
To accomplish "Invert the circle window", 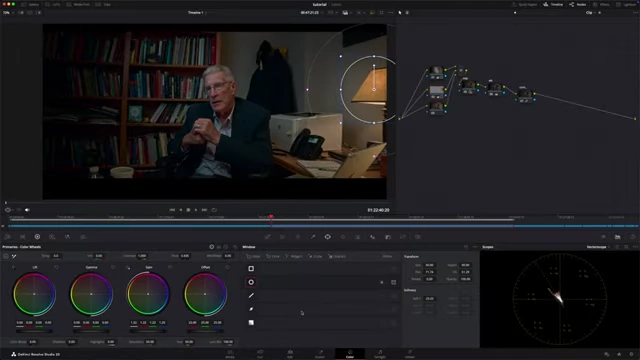I will 382,282.
